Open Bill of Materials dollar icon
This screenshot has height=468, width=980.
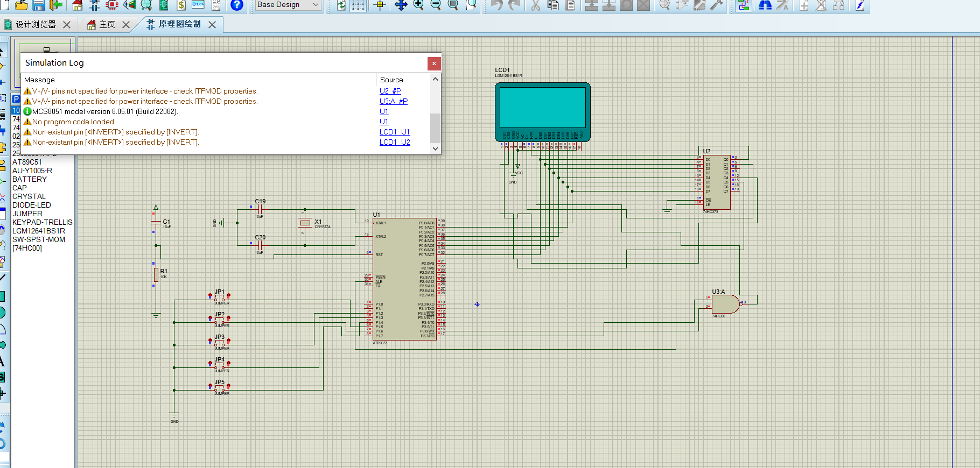click(x=181, y=5)
